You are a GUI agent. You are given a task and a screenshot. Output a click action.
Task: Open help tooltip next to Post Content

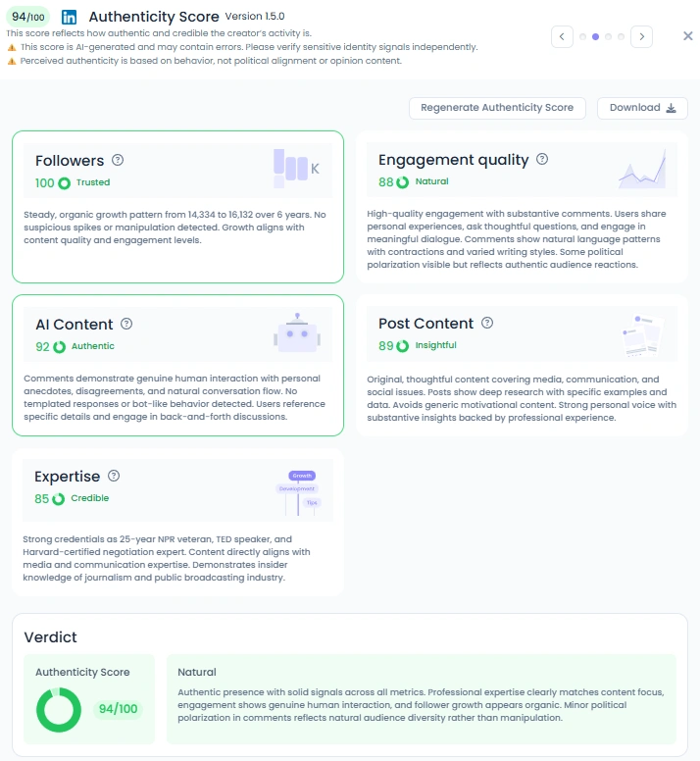click(x=487, y=323)
